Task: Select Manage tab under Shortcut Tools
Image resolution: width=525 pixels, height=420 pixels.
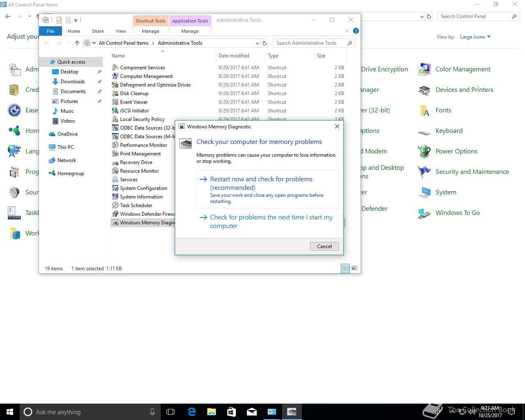Action: 151,31
